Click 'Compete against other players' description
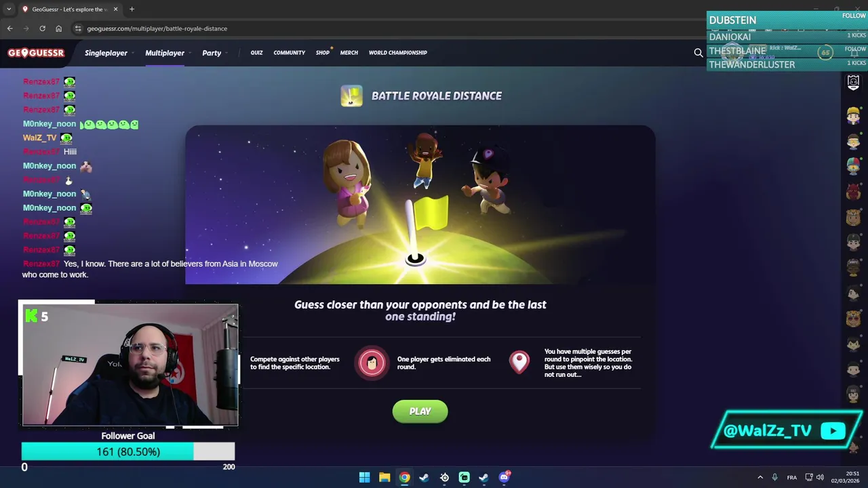Viewport: 868px width, 488px height. (295, 363)
